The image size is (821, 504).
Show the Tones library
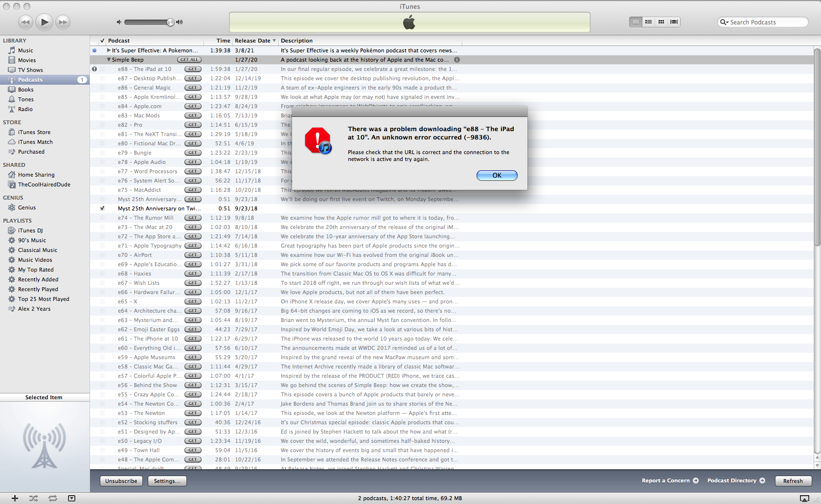tap(25, 99)
